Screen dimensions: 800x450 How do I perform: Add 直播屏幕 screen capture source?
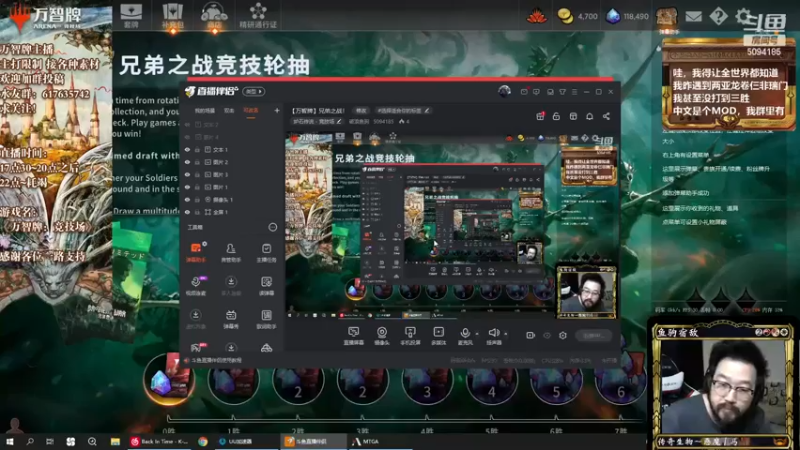coord(353,336)
